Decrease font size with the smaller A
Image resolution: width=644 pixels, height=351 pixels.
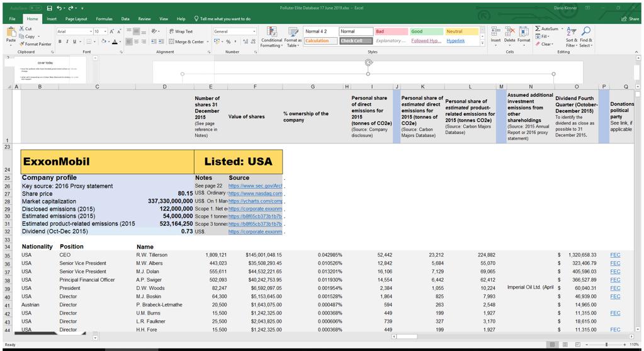pyautogui.click(x=119, y=31)
